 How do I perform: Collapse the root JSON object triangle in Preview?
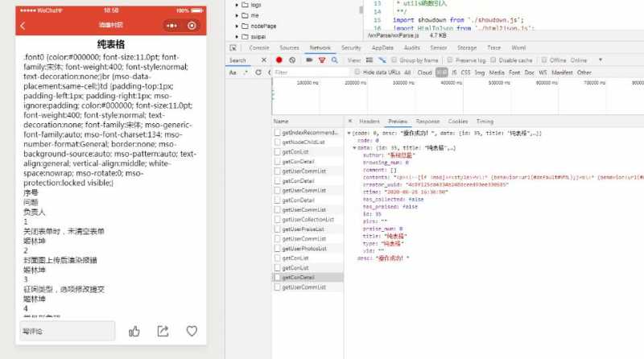point(349,133)
